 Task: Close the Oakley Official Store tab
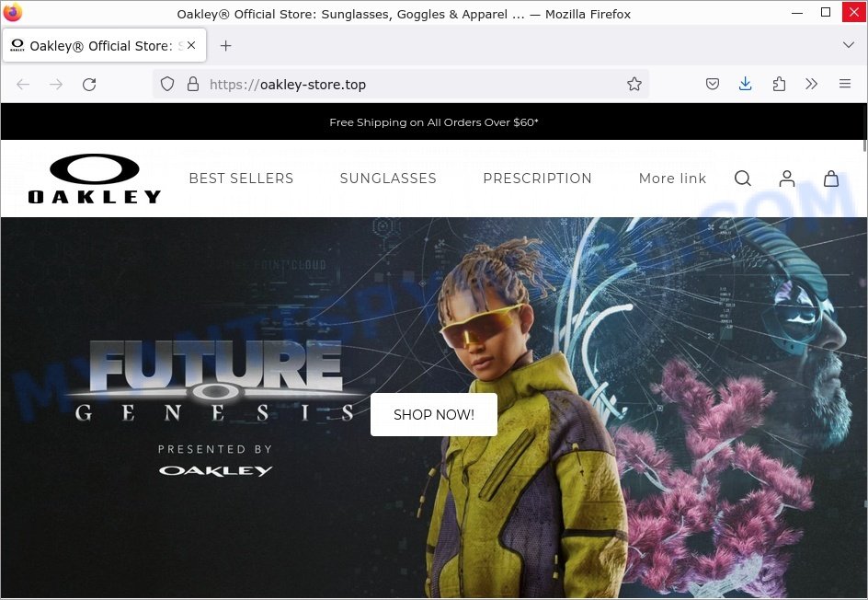pos(191,45)
